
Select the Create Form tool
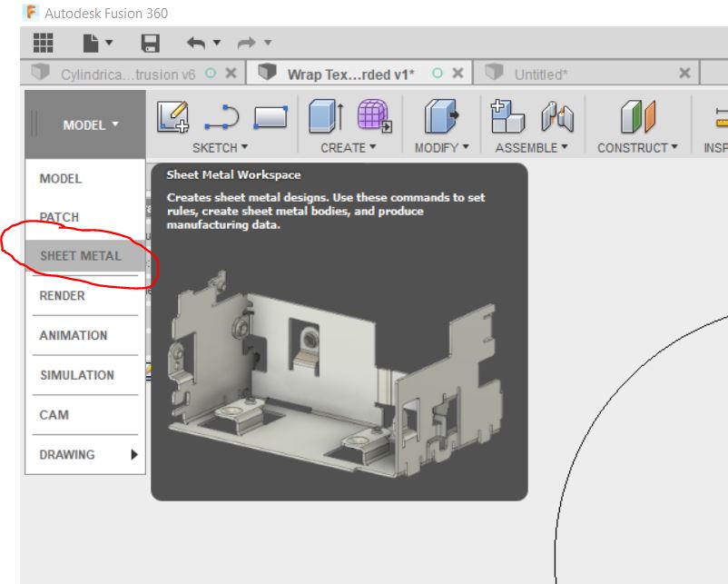374,115
